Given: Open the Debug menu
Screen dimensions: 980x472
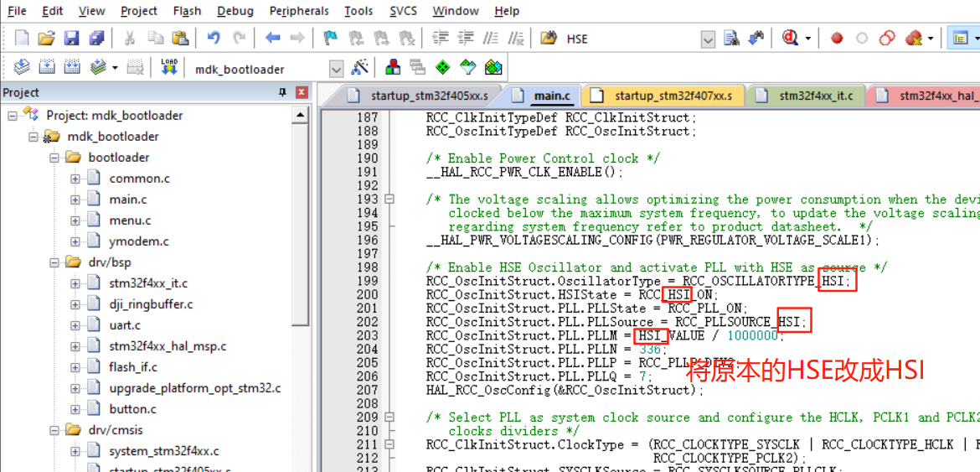Looking at the screenshot, I should pos(235,11).
